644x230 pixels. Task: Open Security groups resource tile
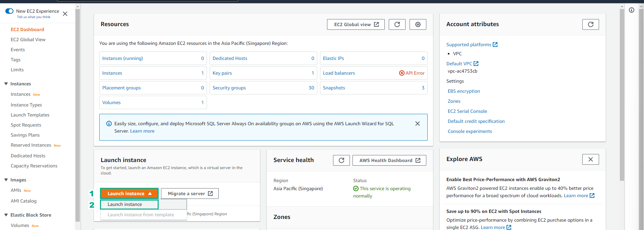[263, 88]
